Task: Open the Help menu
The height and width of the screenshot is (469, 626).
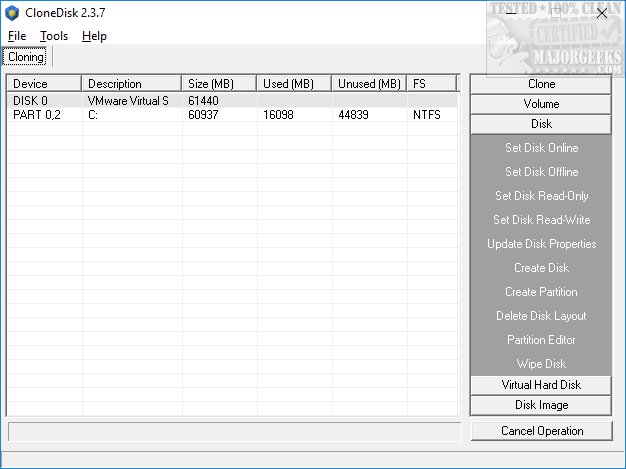Action: (x=94, y=36)
